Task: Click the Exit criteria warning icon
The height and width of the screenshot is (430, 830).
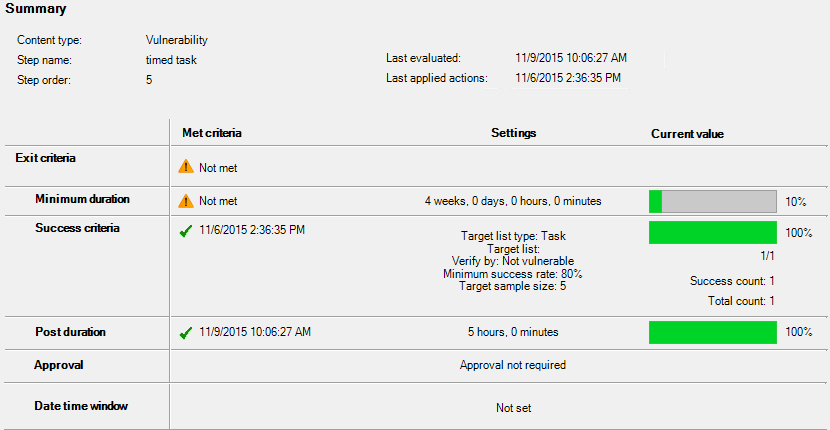Action: point(186,167)
